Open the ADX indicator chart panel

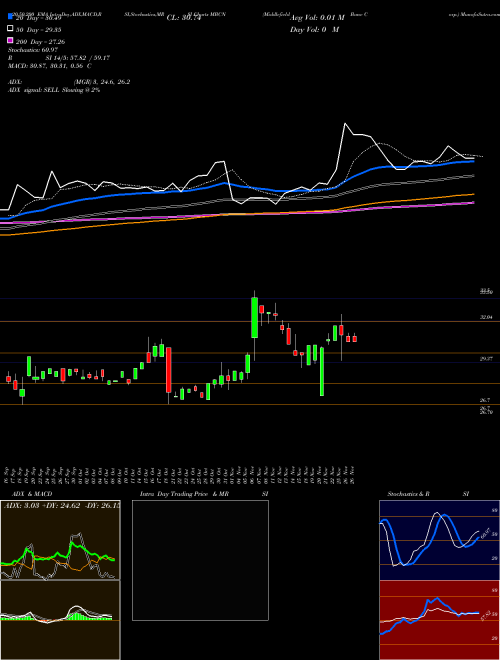[x=60, y=540]
